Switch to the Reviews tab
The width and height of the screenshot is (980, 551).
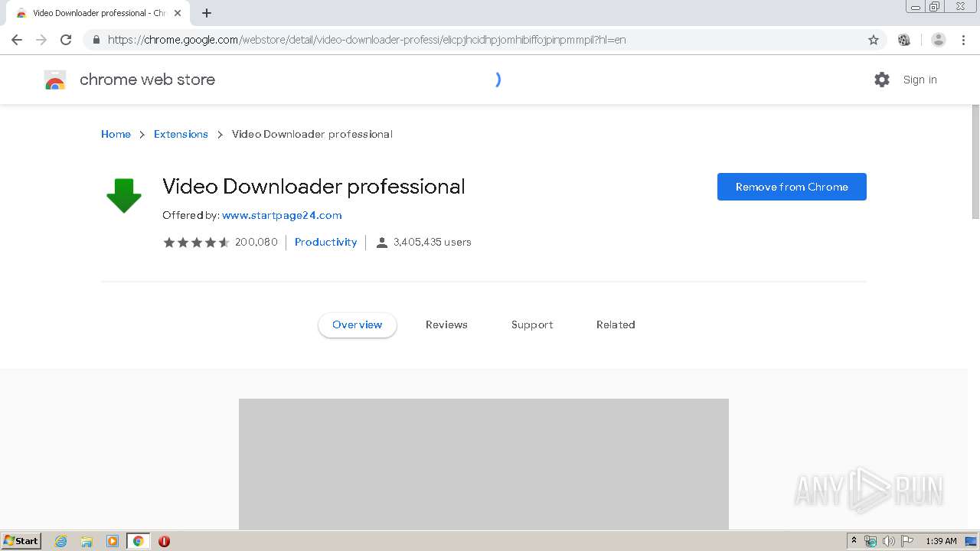tap(446, 324)
